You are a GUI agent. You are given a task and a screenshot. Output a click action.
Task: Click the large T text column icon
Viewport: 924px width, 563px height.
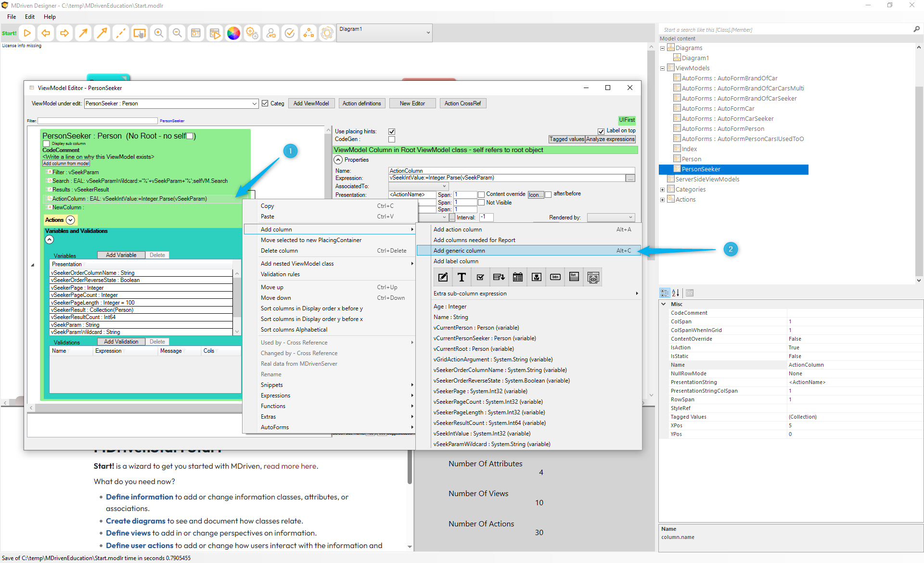(462, 277)
